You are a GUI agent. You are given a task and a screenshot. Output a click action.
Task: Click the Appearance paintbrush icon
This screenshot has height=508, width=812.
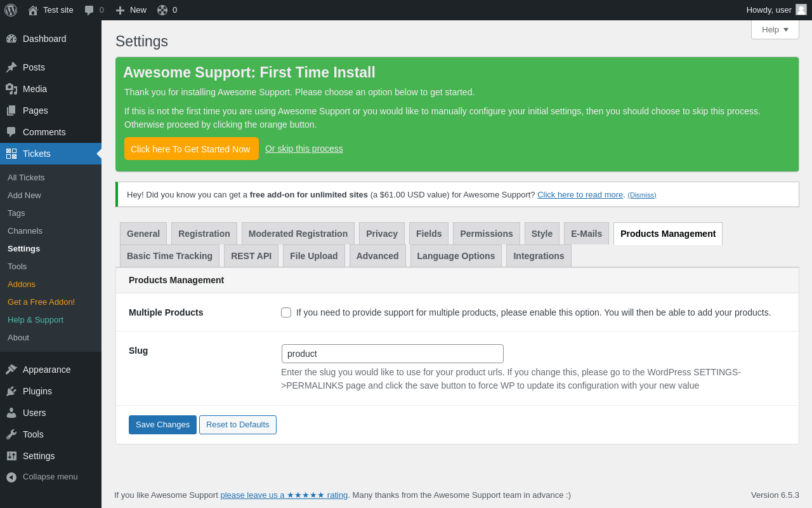pyautogui.click(x=11, y=370)
